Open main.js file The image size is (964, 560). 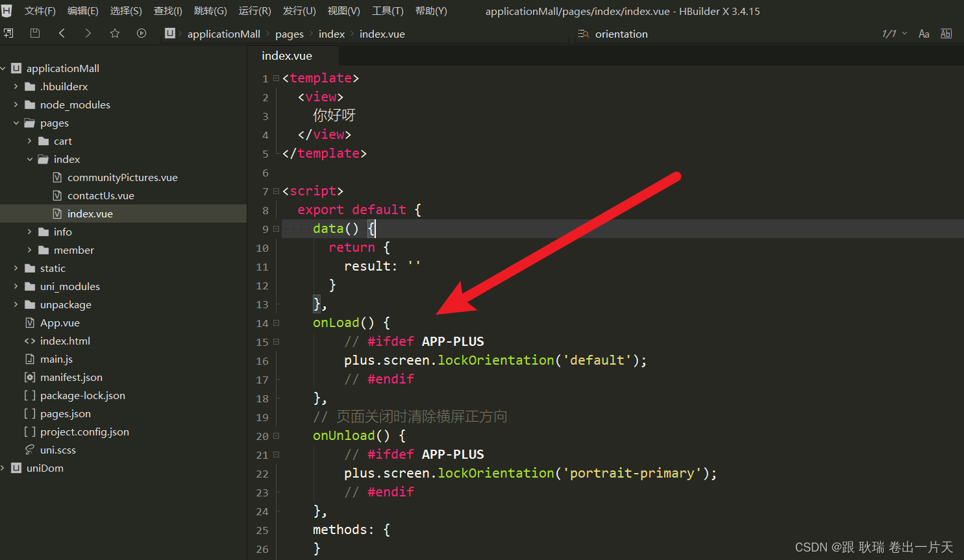coord(56,359)
